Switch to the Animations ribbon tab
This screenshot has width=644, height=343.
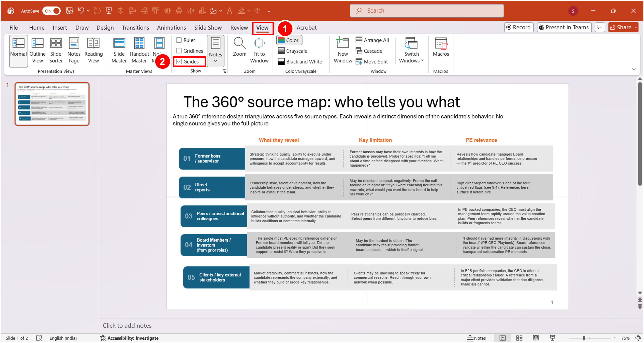[171, 28]
